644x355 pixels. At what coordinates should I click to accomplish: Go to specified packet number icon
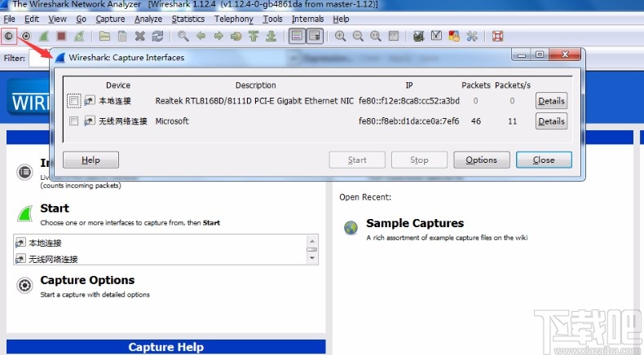pyautogui.click(x=236, y=36)
